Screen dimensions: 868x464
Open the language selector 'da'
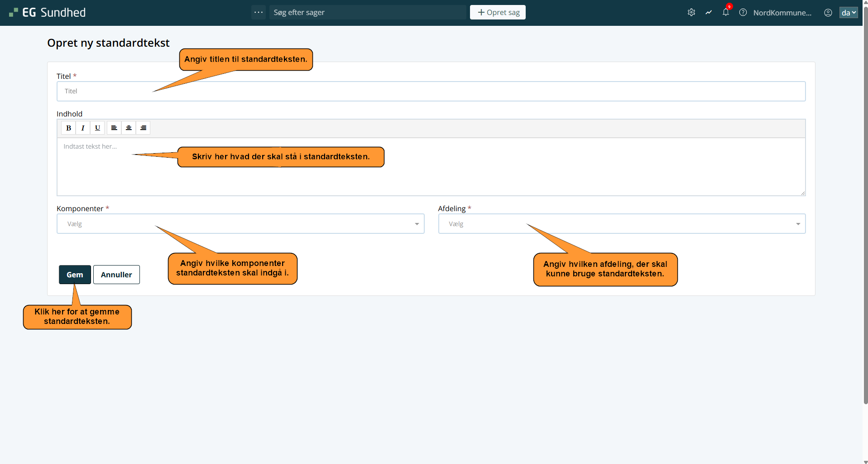click(848, 13)
